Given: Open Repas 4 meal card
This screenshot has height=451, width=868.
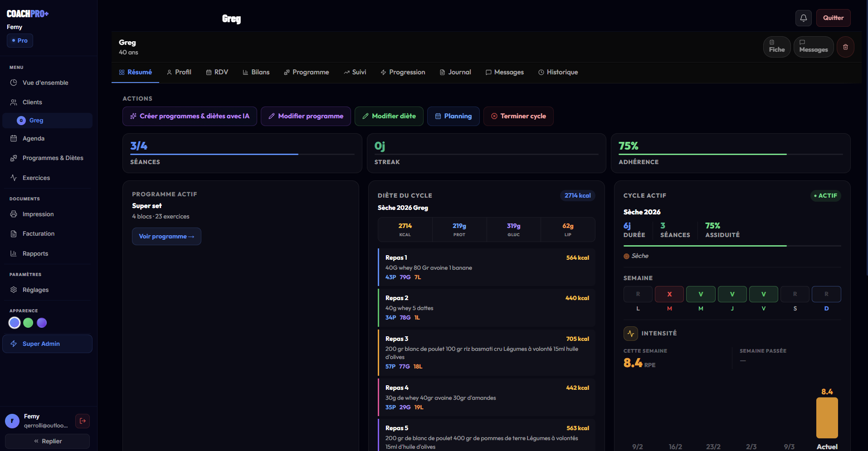Looking at the screenshot, I should [x=486, y=398].
